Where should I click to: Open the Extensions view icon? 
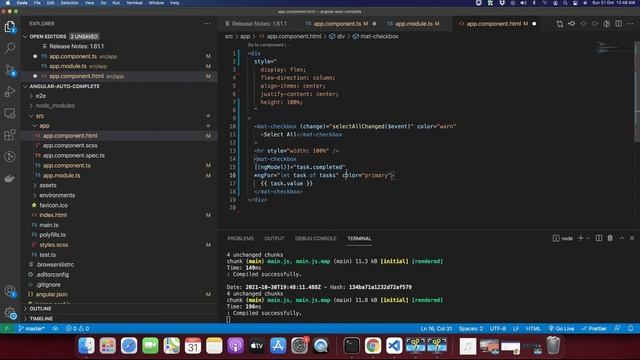point(10,135)
